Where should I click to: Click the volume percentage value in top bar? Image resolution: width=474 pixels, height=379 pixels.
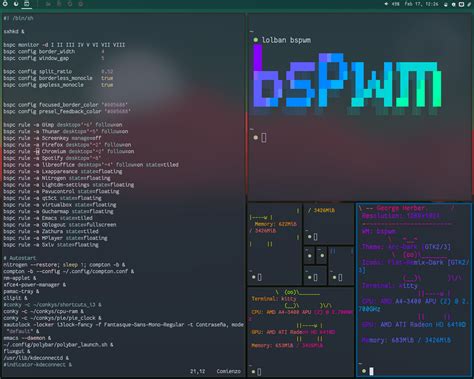(395, 4)
